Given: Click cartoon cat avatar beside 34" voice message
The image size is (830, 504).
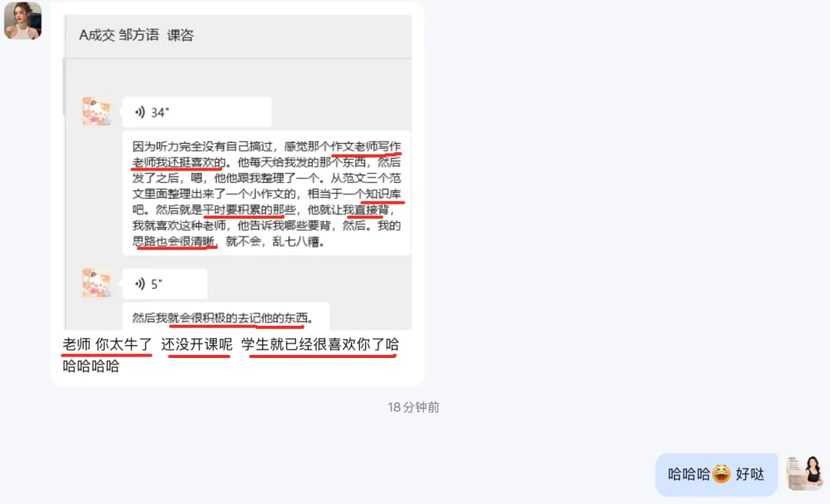Looking at the screenshot, I should pyautogui.click(x=96, y=111).
